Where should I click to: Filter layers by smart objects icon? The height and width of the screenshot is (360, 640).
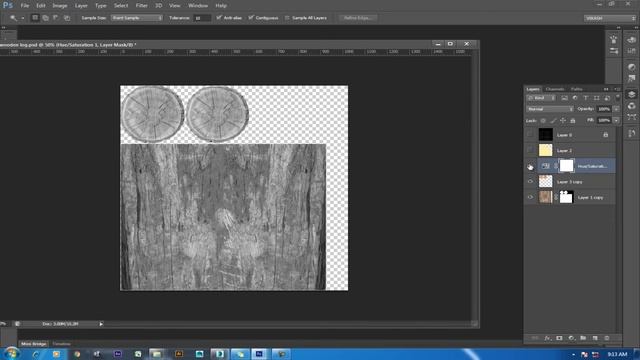607,98
